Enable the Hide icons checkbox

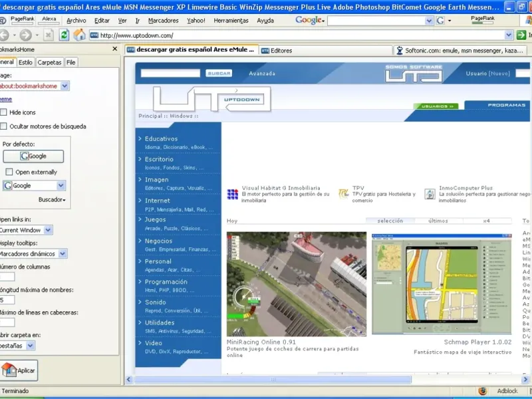click(x=3, y=112)
